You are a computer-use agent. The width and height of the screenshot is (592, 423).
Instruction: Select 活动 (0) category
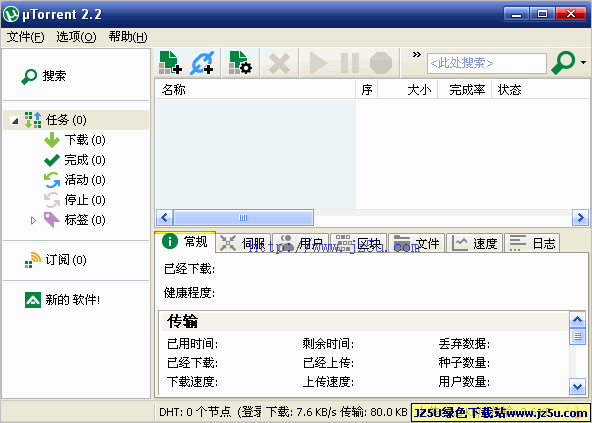coord(75,180)
